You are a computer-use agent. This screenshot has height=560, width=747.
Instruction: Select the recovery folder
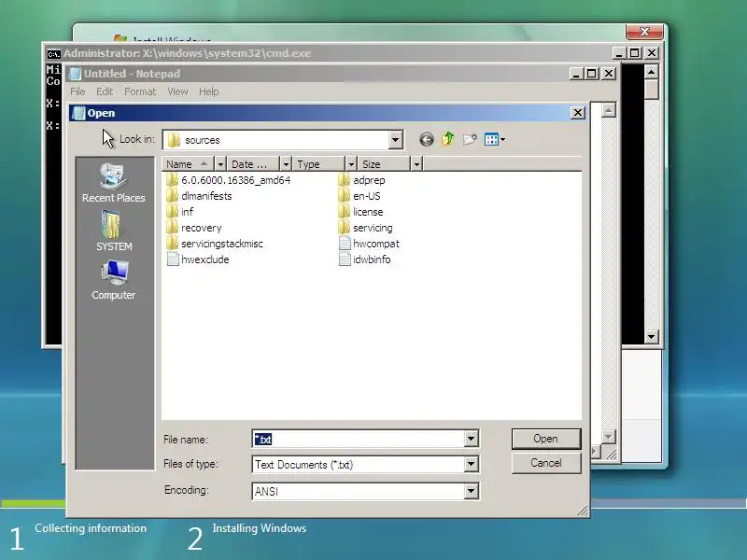[x=194, y=228]
